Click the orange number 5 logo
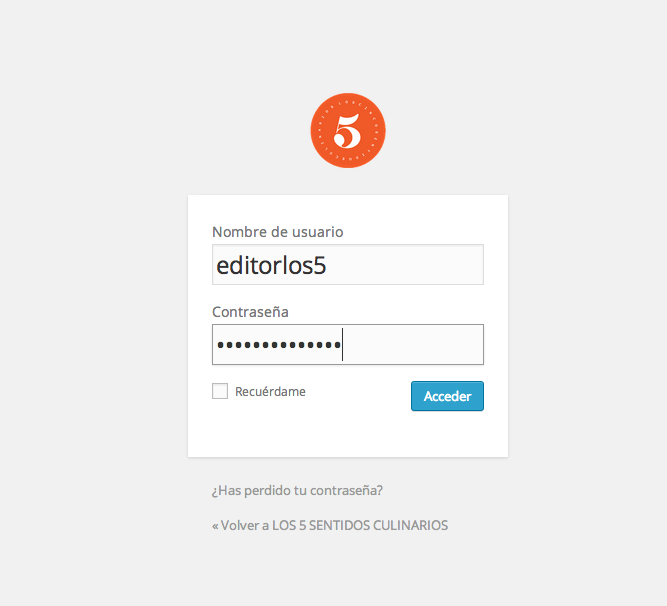Screen dimensions: 667x606 (348, 131)
